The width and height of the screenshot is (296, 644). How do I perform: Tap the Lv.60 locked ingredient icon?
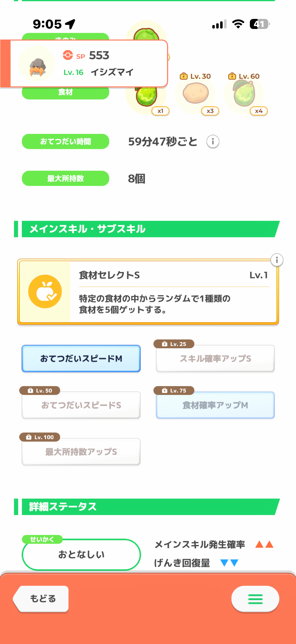[x=244, y=94]
